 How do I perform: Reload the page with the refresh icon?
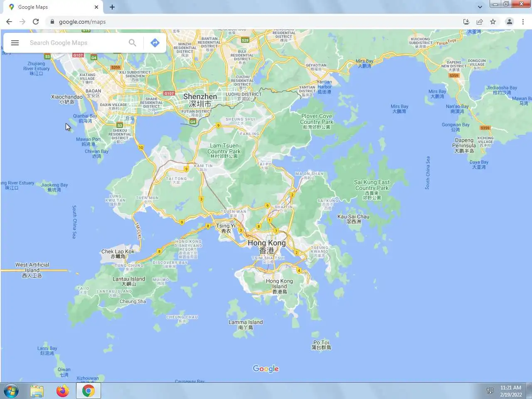click(36, 22)
